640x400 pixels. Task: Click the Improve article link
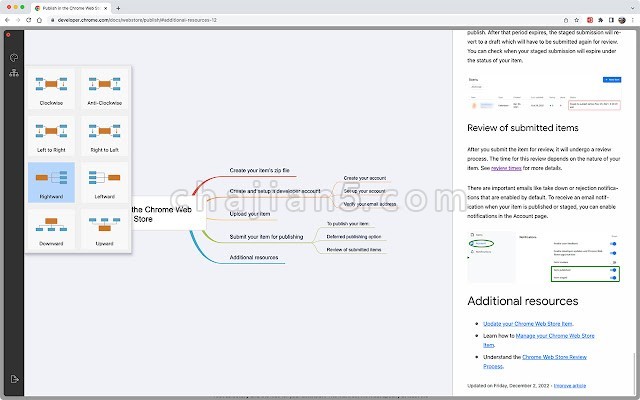570,386
